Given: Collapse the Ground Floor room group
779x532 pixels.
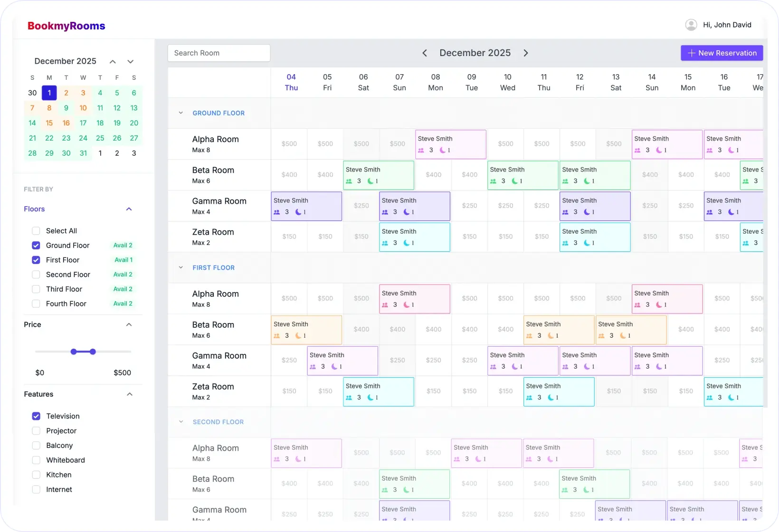Looking at the screenshot, I should [180, 113].
